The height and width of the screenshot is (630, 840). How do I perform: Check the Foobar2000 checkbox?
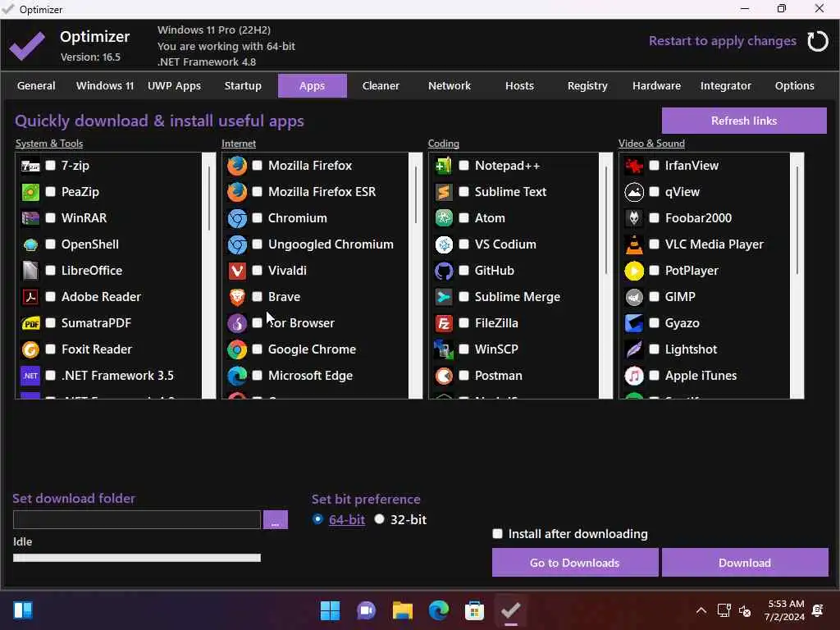pos(654,217)
